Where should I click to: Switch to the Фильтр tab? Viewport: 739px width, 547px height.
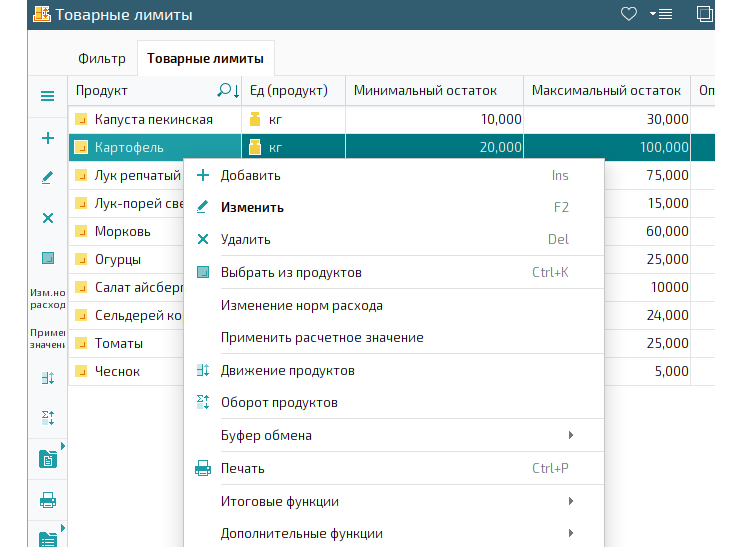(x=102, y=58)
